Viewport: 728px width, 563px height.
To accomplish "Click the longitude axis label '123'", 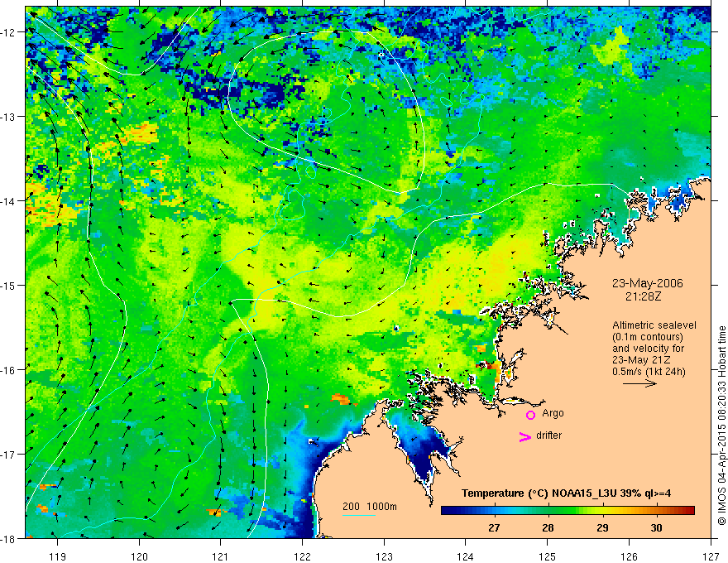I will click(x=384, y=556).
